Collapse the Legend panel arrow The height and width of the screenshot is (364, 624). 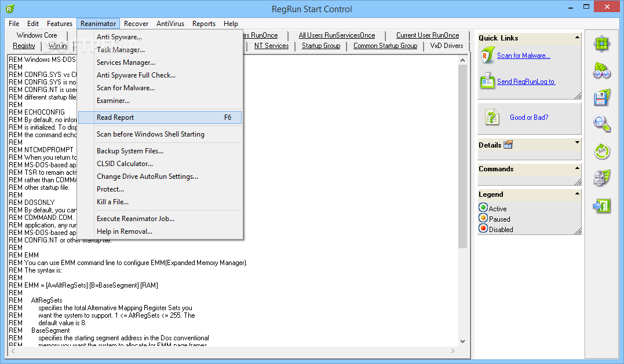577,193
